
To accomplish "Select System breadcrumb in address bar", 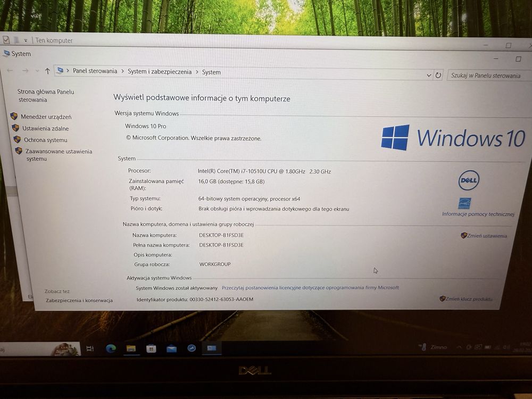I will pyautogui.click(x=211, y=72).
